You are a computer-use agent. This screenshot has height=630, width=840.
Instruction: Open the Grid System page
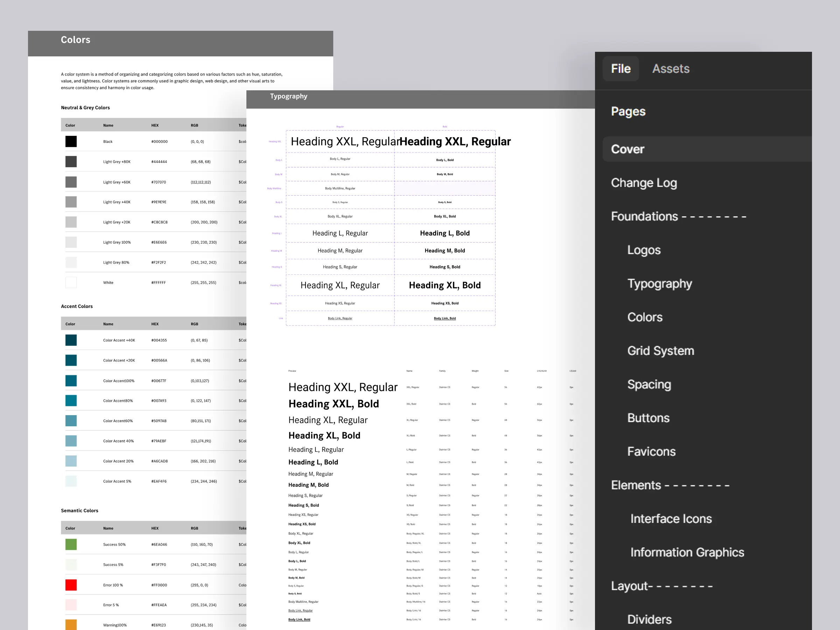pyautogui.click(x=660, y=350)
